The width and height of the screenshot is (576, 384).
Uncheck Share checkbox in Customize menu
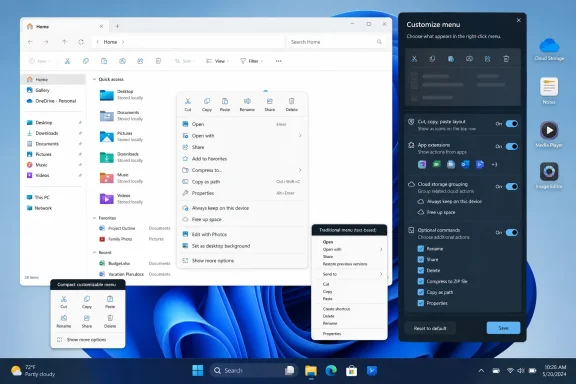click(421, 259)
